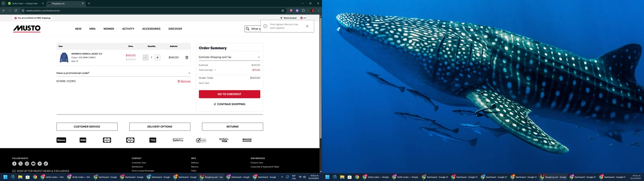Open the Chrome three-dot menu
Image resolution: width=644 pixels, height=181 pixels.
[x=318, y=10]
